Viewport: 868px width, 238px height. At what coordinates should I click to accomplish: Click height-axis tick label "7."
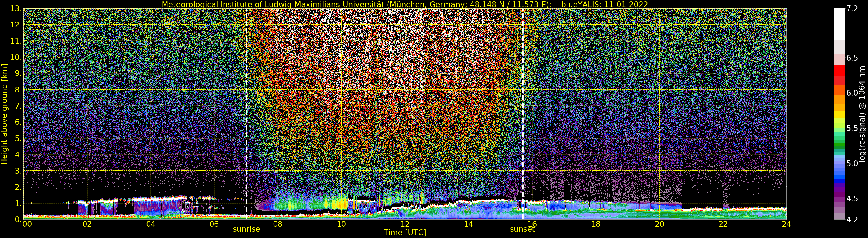[18, 106]
